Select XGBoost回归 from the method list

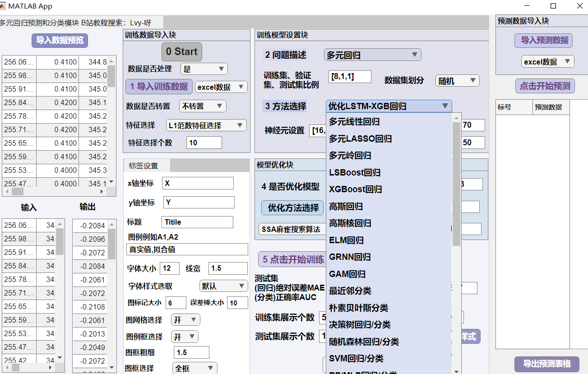point(356,189)
